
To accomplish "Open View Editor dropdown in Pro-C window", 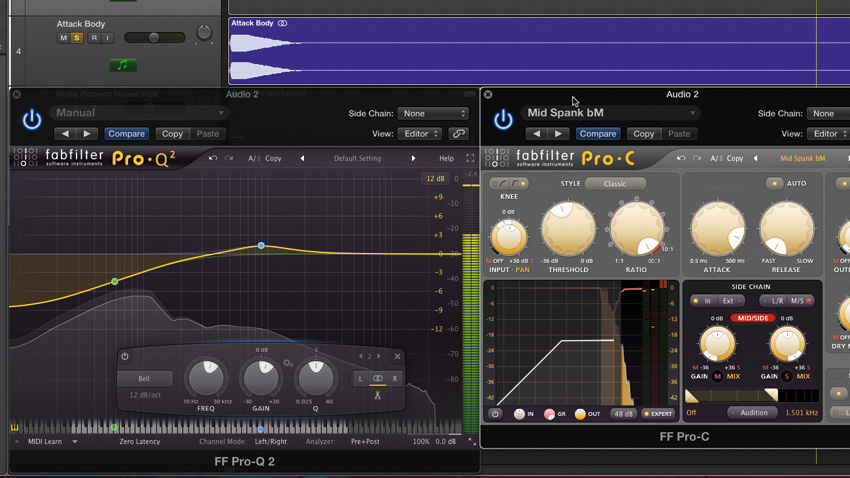I will click(828, 134).
